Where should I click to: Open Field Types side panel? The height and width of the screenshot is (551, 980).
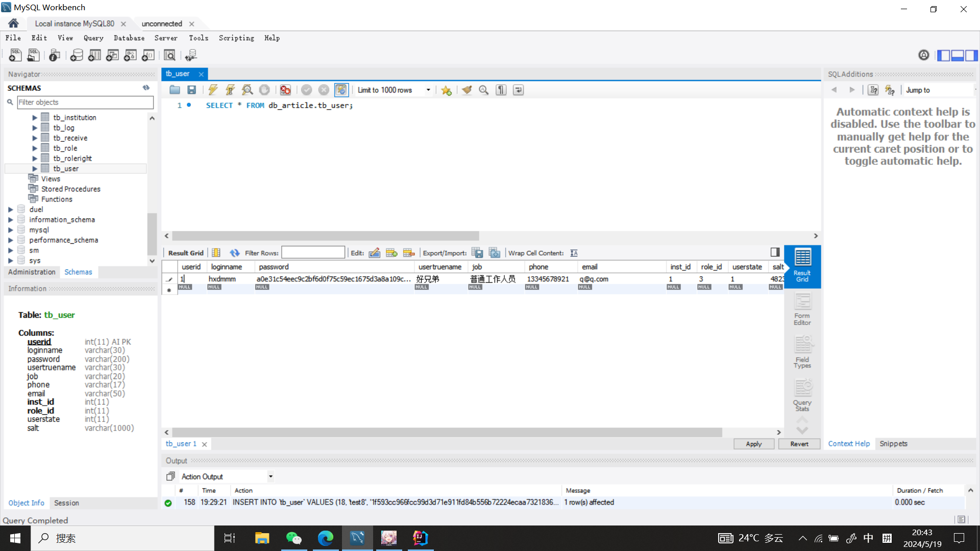802,352
